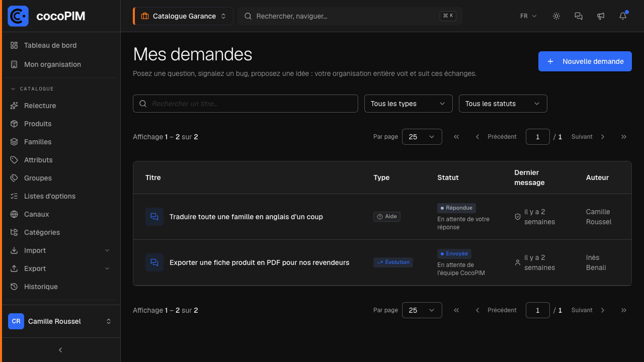Go to Produits in the sidebar
Viewport: 644px width, 362px height.
tap(60, 124)
